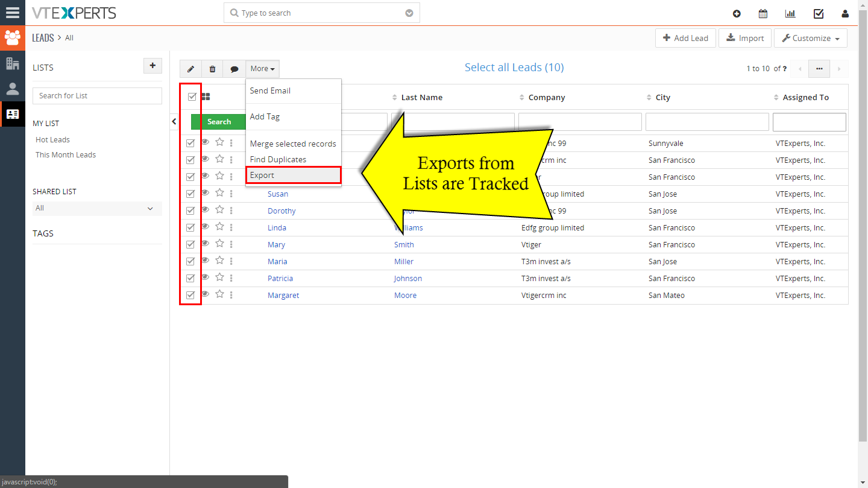Click Select all Leads (10) link
The image size is (868, 488).
pyautogui.click(x=514, y=68)
